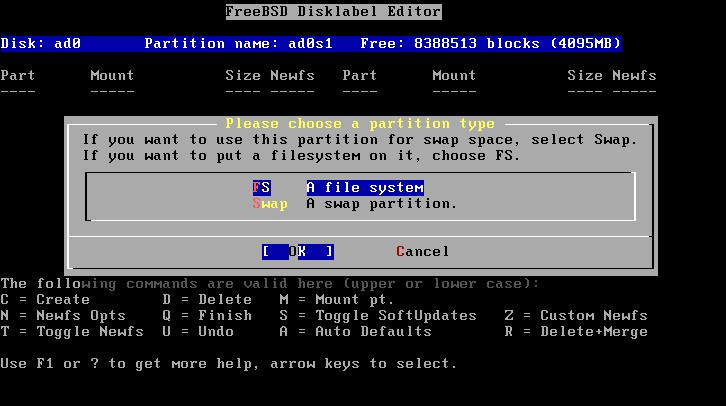
Task: Confirm with the OK button
Action: point(298,251)
